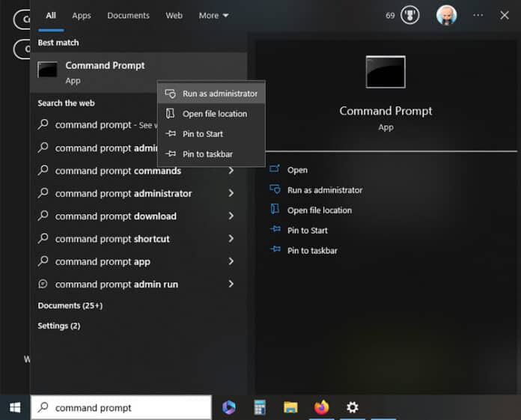Click the Copilot icon on taskbar
Image resolution: width=521 pixels, height=420 pixels.
pyautogui.click(x=229, y=407)
